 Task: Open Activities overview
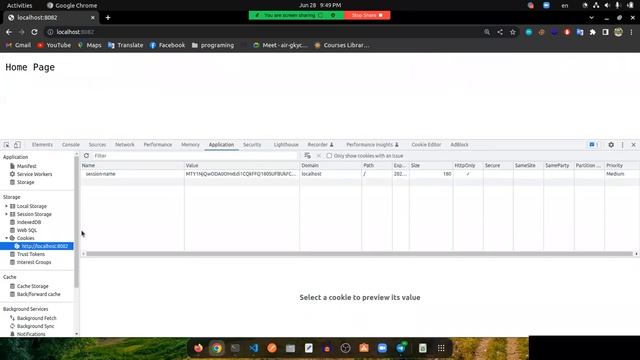[19, 5]
